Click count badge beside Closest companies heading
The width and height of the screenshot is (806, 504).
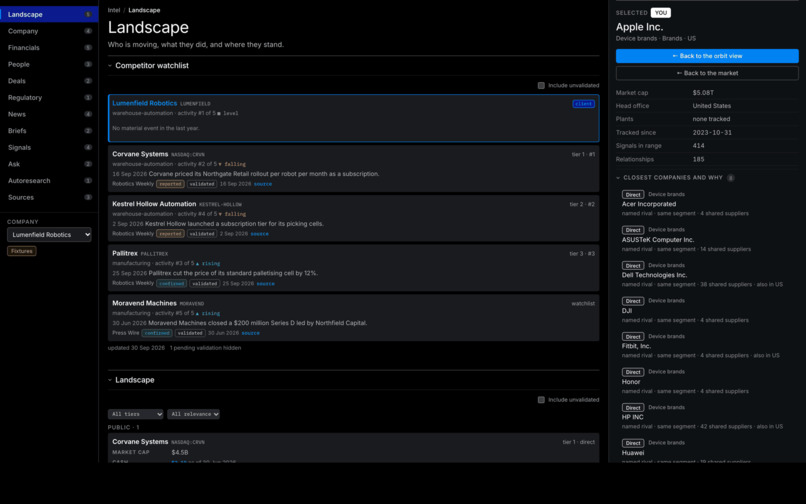730,178
